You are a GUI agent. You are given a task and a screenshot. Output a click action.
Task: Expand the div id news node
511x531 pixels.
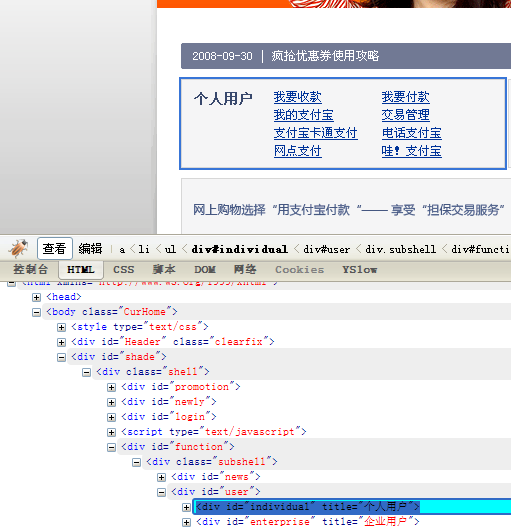point(162,477)
